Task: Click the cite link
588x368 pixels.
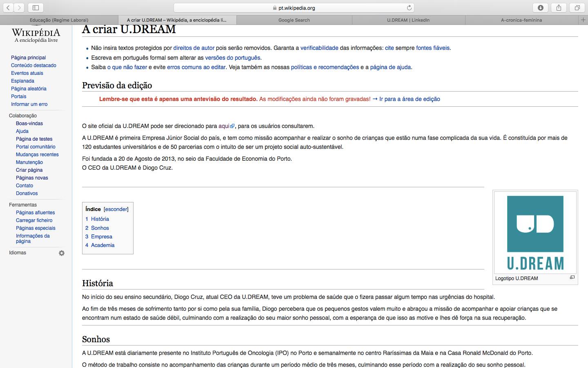Action: [390, 48]
